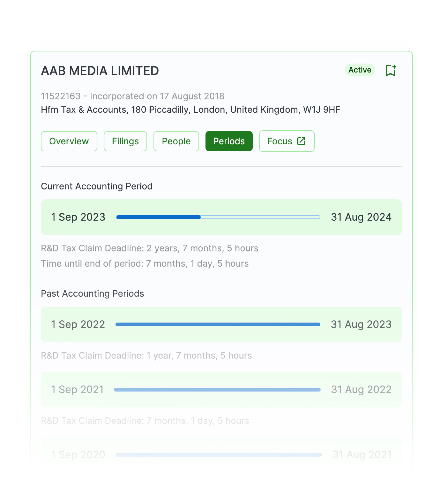Open the Overview tab
The image size is (448, 495).
(69, 141)
